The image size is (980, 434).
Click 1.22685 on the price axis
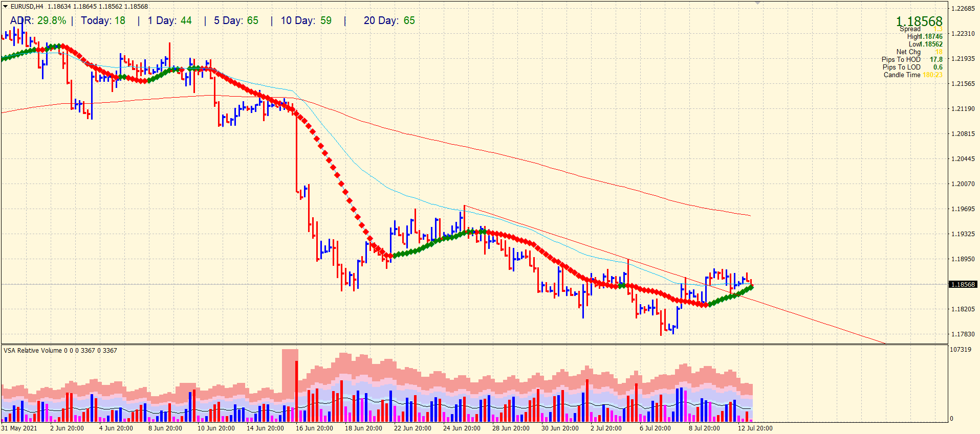tap(963, 9)
